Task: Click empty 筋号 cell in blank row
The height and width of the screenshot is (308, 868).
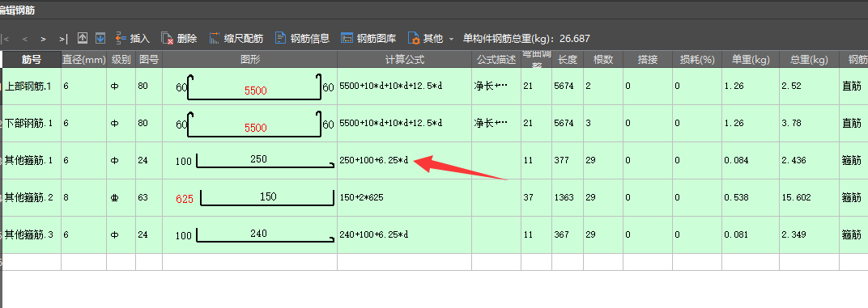Action: tap(32, 262)
